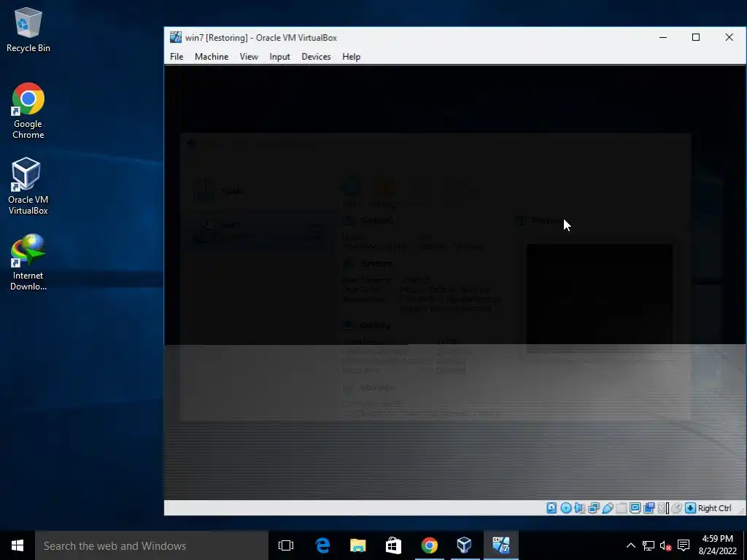The height and width of the screenshot is (560, 747).
Task: Open the Devices menu
Action: point(316,57)
